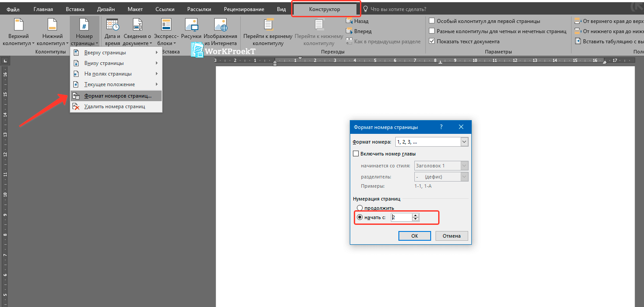Click the Экспресс-блоки icon
Image resolution: width=644 pixels, height=307 pixels.
(x=166, y=25)
